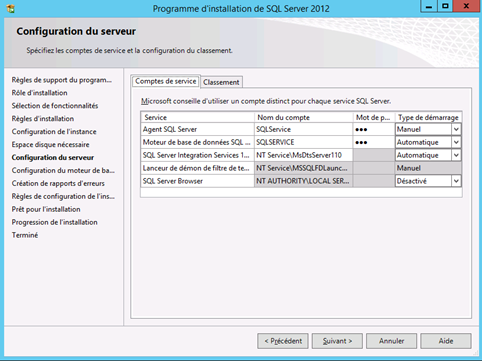Screen dimensions: 482x361
Task: Click NT Service\MsDtsServer110 account cell
Action: point(303,155)
